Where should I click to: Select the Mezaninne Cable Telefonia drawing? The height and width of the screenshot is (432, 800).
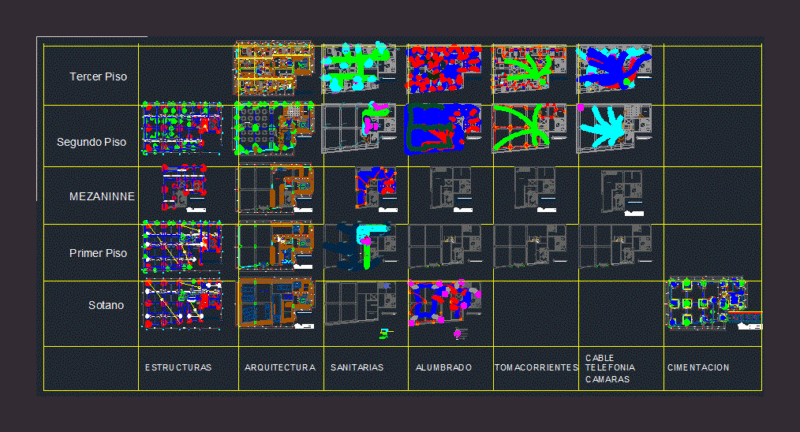tap(622, 193)
